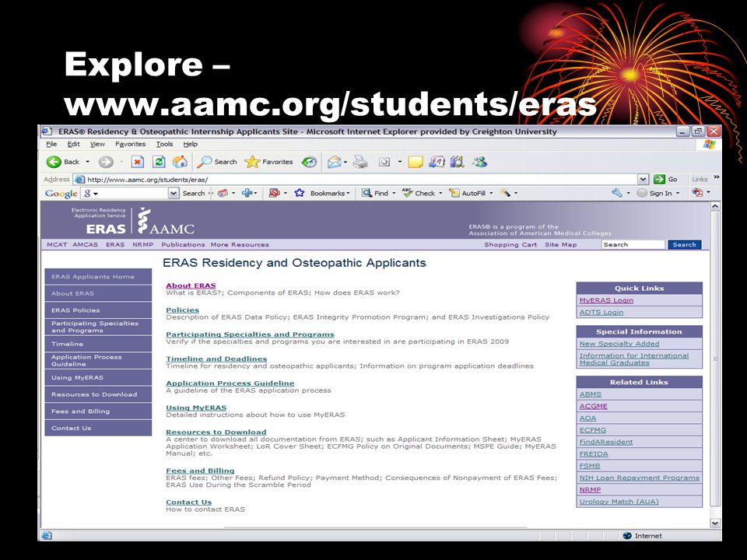Go to the Home page icon

(180, 162)
